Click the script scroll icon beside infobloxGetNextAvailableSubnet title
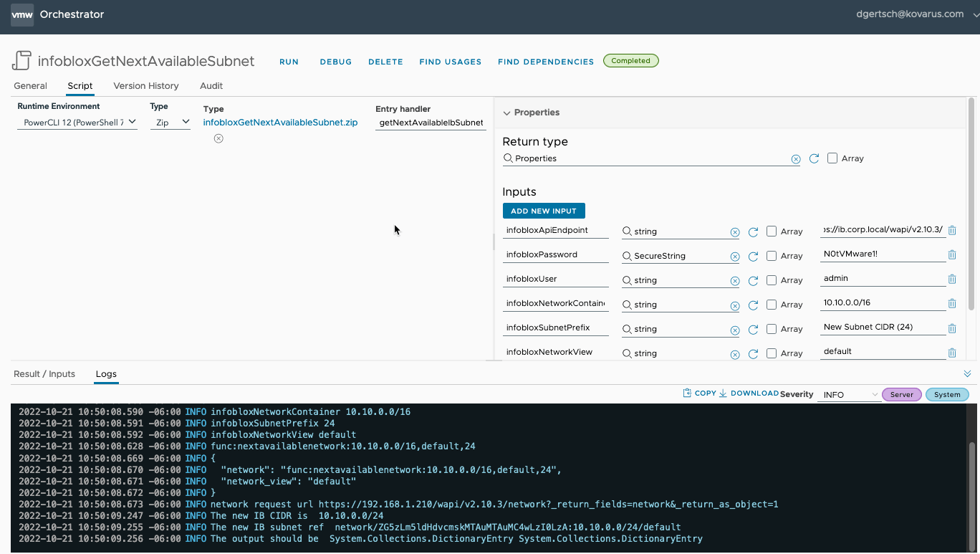 click(x=22, y=61)
